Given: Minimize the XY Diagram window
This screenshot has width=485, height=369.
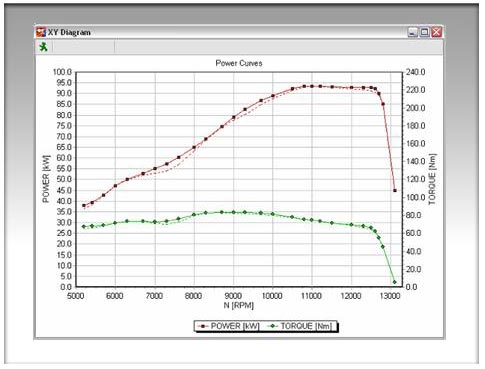Looking at the screenshot, I should (412, 32).
